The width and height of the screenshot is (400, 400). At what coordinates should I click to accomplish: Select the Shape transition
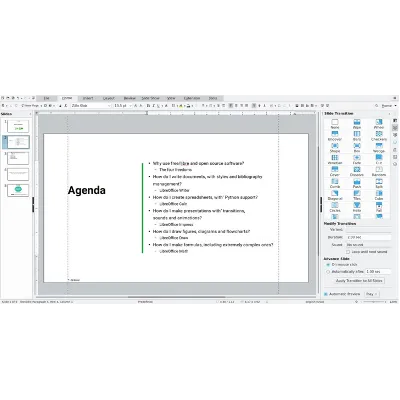tap(335, 148)
